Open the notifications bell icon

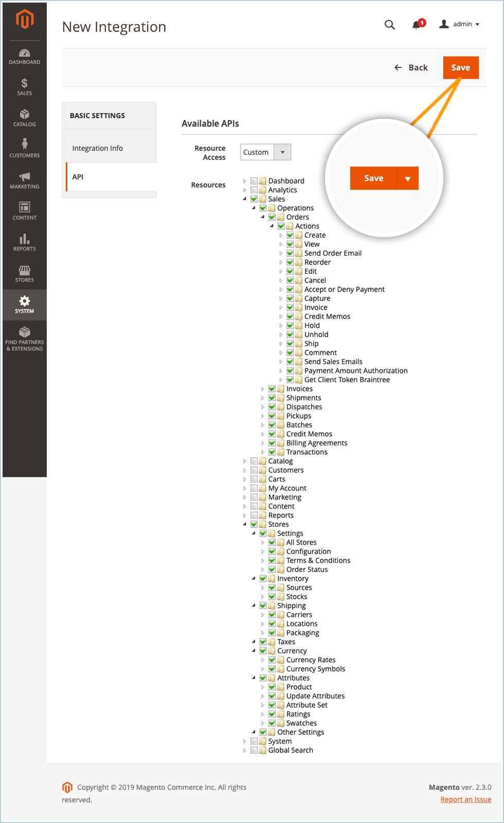[417, 25]
